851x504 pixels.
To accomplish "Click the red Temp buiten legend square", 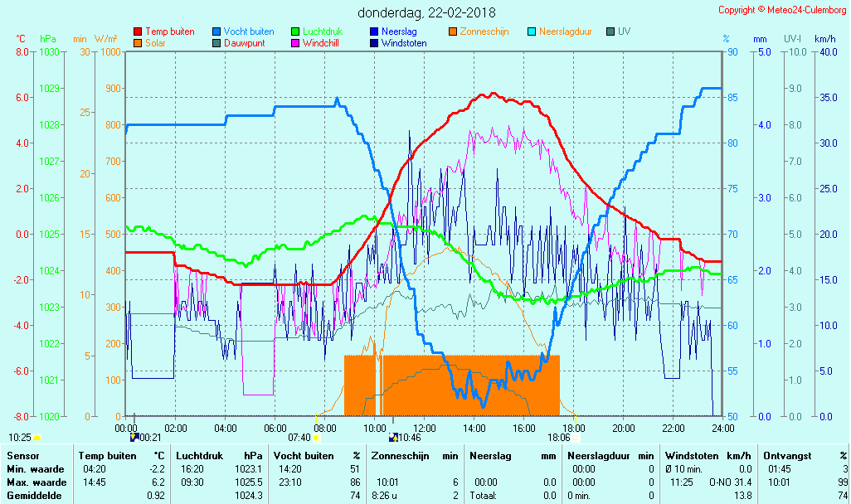I will [x=138, y=31].
